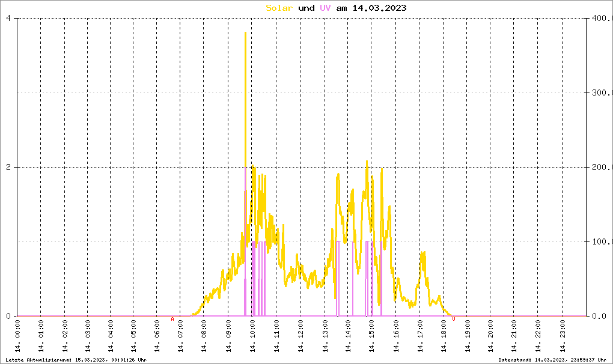Click left axis label '2'

click(x=8, y=167)
